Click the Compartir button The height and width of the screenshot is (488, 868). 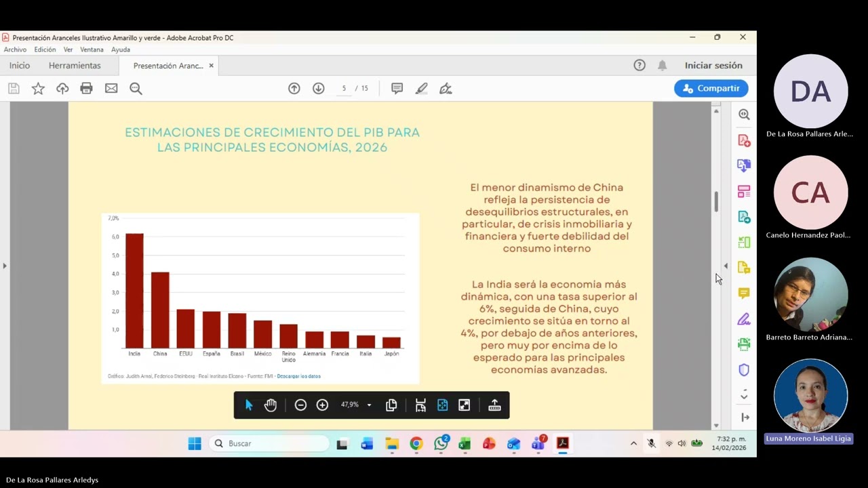click(x=711, y=88)
